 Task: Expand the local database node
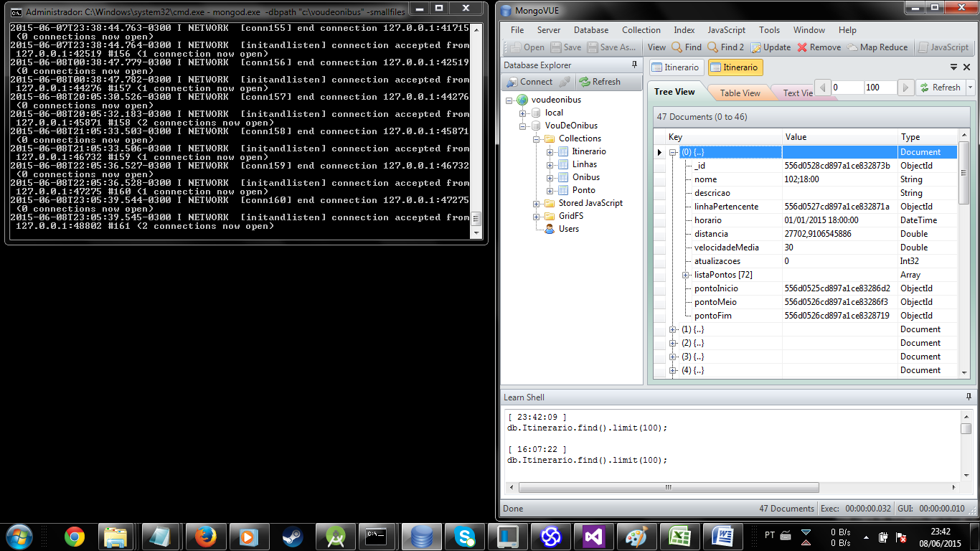[x=523, y=113]
